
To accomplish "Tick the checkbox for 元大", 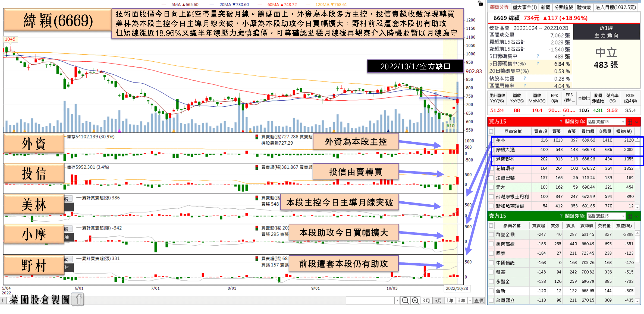I will [491, 187].
